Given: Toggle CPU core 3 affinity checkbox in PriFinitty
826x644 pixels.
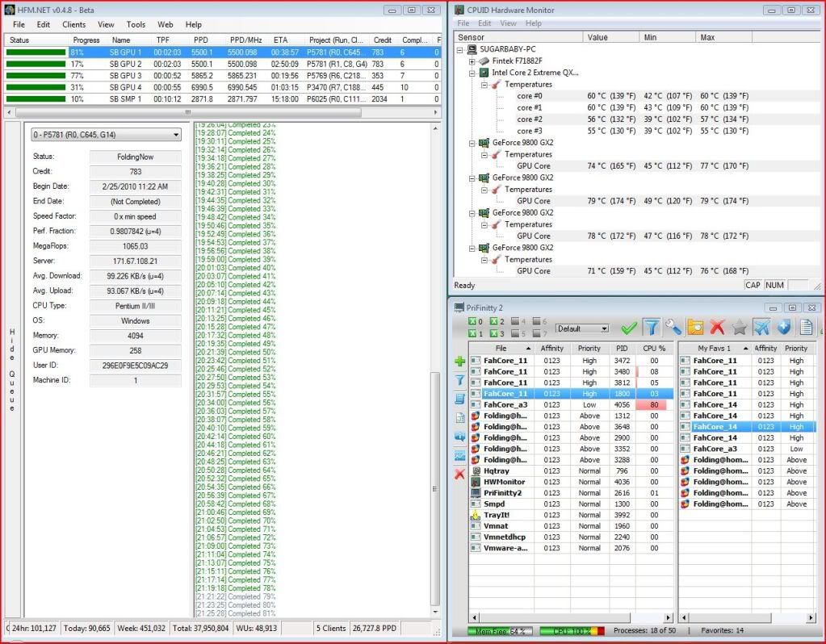Looking at the screenshot, I should 494,333.
